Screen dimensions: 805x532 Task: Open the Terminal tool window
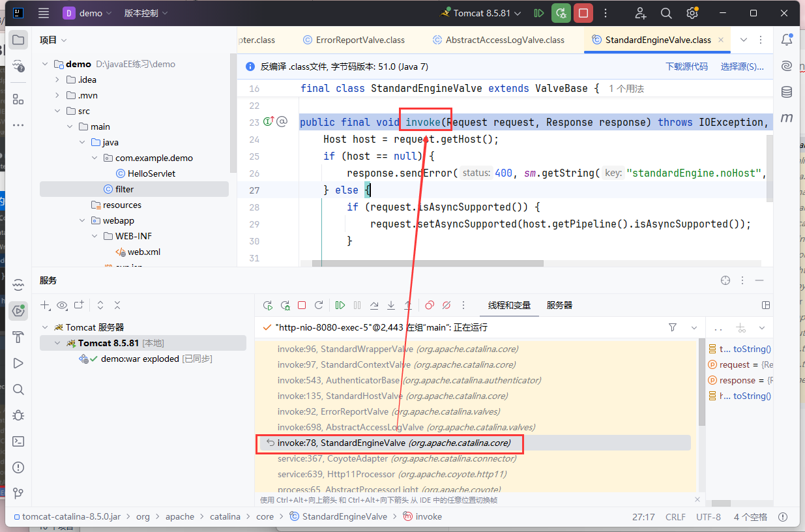pyautogui.click(x=18, y=441)
